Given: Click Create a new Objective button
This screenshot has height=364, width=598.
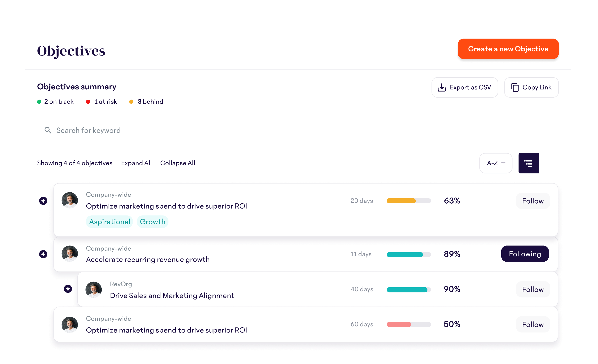Looking at the screenshot, I should [x=508, y=49].
